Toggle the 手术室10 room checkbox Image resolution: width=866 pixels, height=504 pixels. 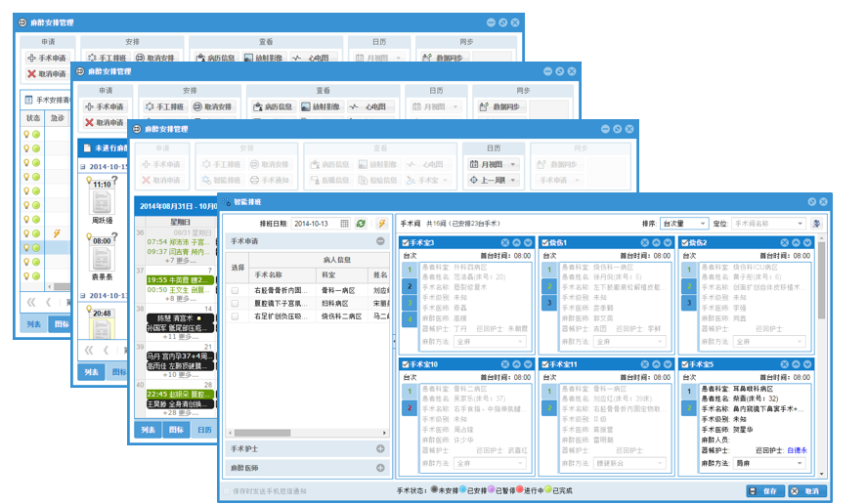[406, 364]
